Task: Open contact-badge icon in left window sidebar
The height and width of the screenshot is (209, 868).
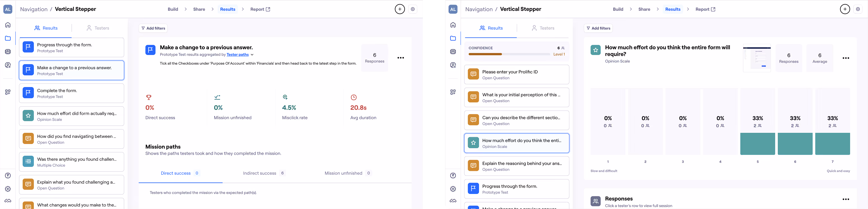Action: pos(8,52)
